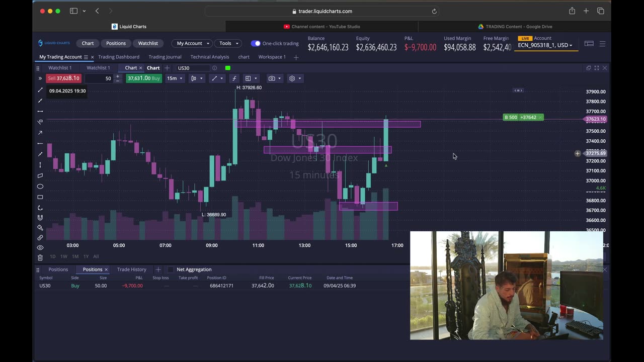
Task: Click the Sell 37,628.10 button
Action: click(63, 78)
